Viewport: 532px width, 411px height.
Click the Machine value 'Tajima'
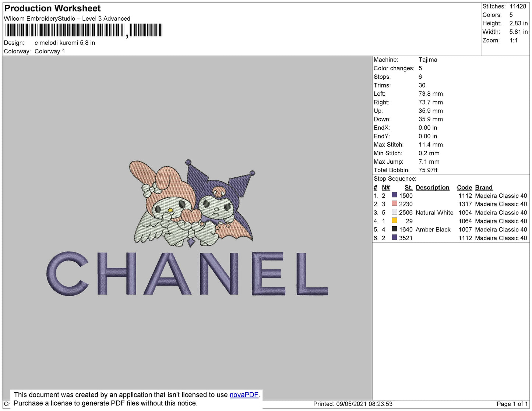coord(428,60)
